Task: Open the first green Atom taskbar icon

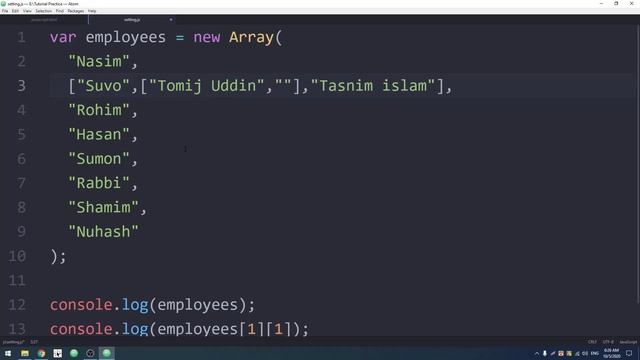Action: (x=74, y=353)
